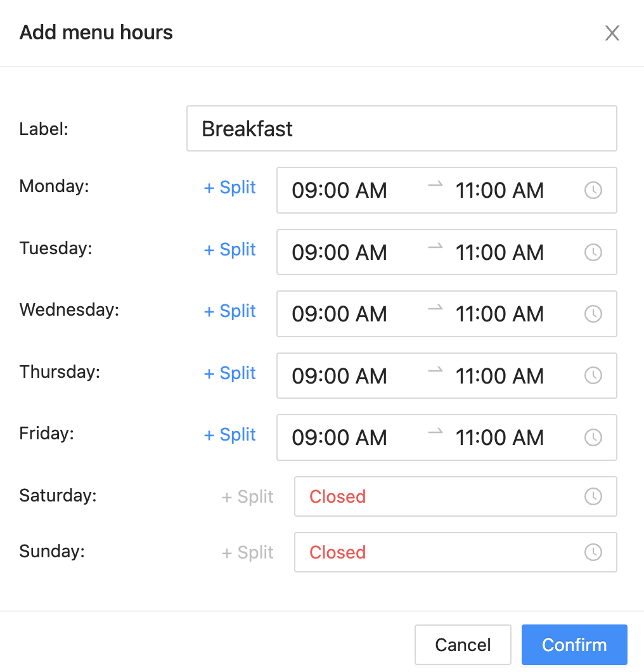This screenshot has height=672, width=644.
Task: Edit the Breakfast label field
Action: click(x=401, y=129)
